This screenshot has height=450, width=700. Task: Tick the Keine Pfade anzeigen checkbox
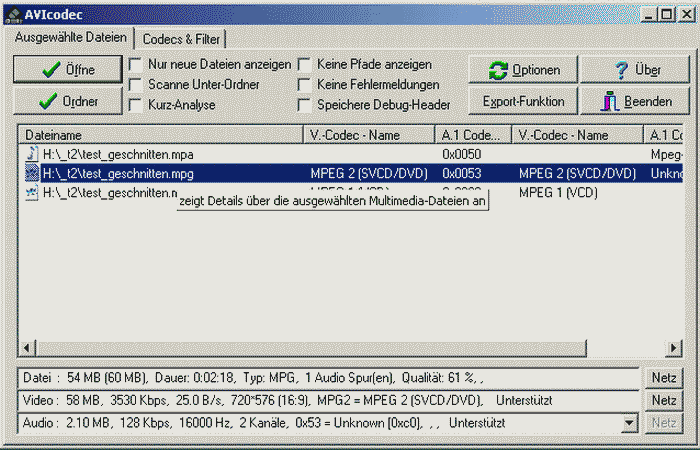(304, 64)
